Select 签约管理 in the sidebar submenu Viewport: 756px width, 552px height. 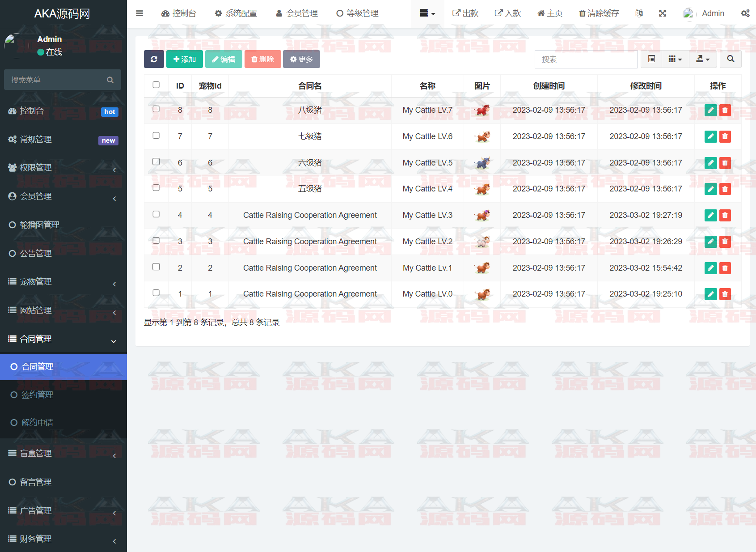tap(38, 395)
